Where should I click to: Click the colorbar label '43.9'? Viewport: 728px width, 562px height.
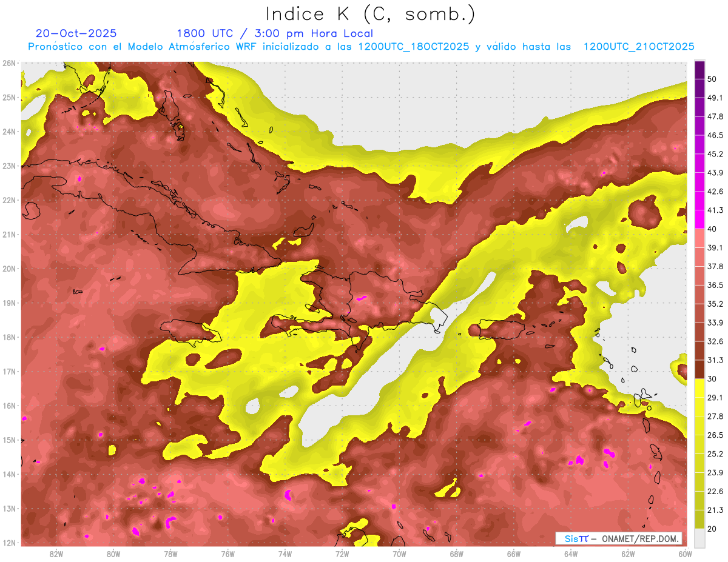point(715,173)
